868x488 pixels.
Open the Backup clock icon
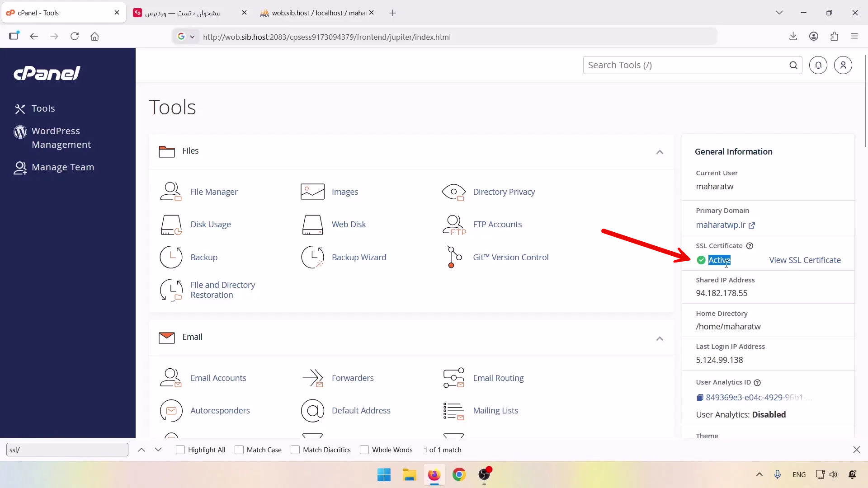tap(171, 257)
